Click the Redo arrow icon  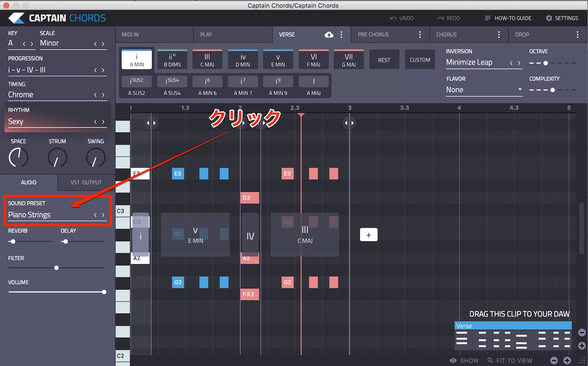click(x=441, y=18)
